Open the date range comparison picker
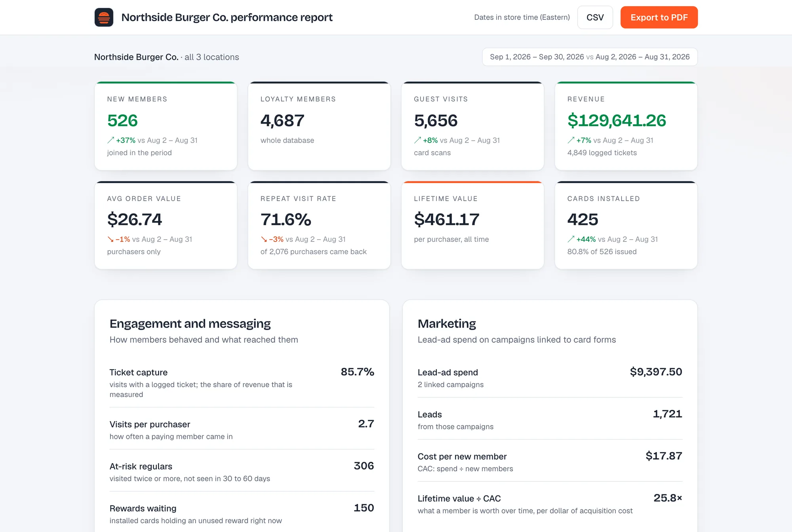792x532 pixels. (x=590, y=57)
